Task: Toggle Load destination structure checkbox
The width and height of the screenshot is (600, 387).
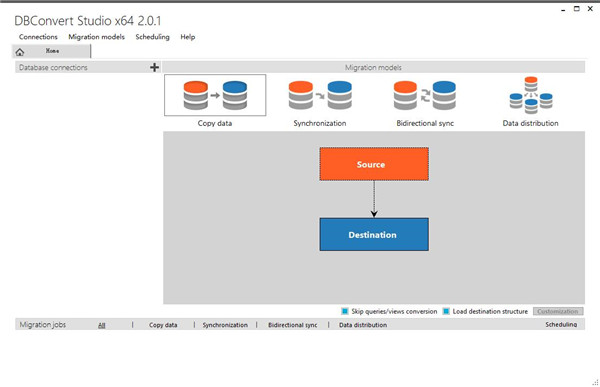Action: [446, 311]
